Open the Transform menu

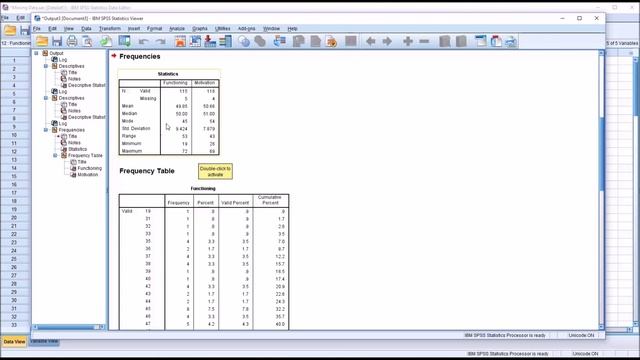[110, 29]
